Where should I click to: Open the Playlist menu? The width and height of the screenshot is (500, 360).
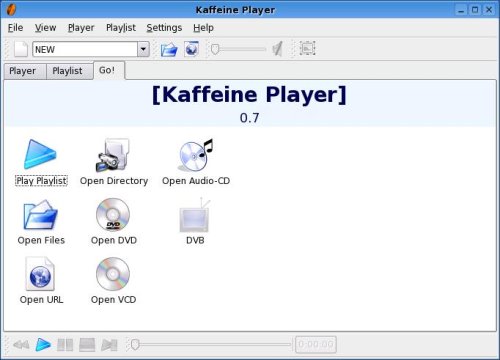[x=121, y=28]
